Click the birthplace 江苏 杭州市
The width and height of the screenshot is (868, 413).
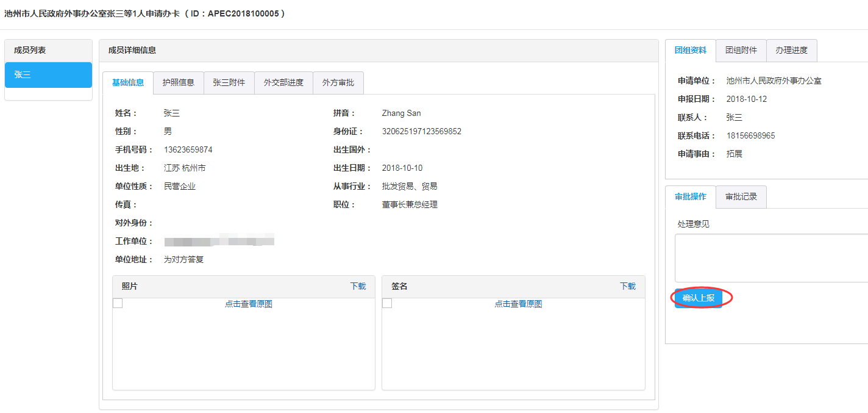185,168
